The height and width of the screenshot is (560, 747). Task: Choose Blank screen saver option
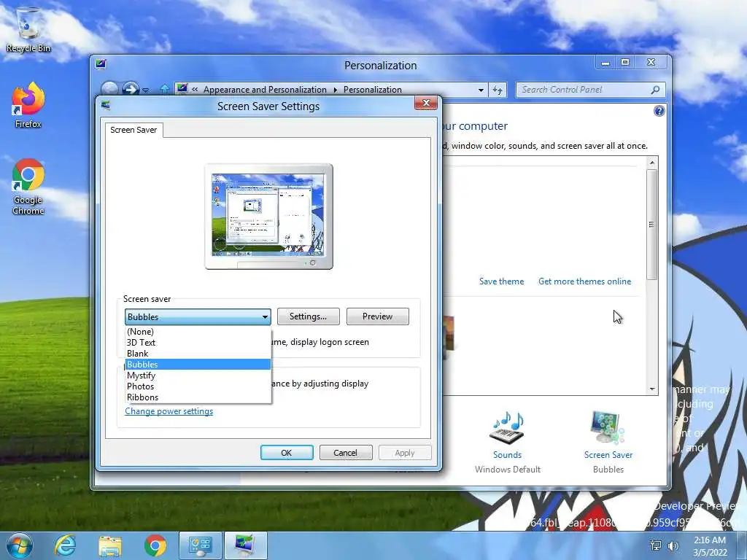[x=198, y=354]
